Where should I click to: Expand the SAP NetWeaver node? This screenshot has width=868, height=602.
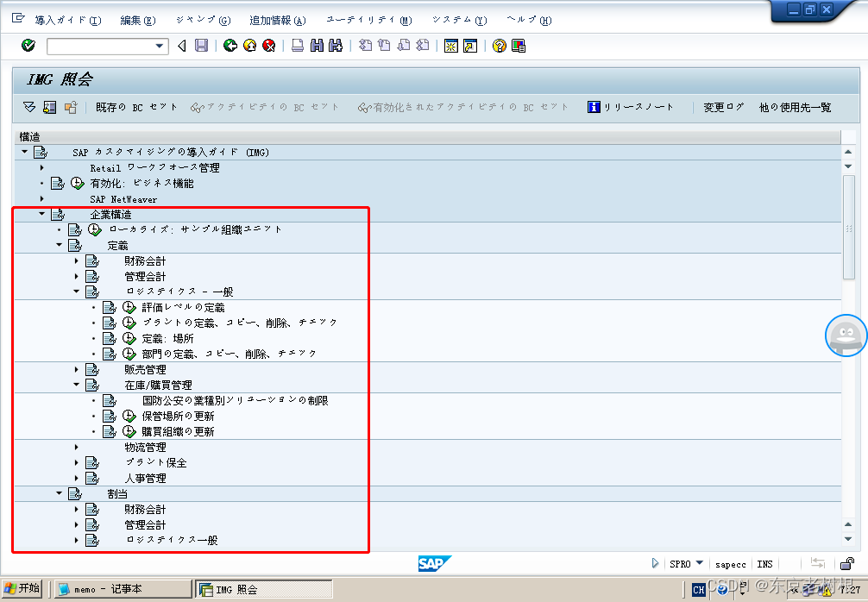click(42, 198)
